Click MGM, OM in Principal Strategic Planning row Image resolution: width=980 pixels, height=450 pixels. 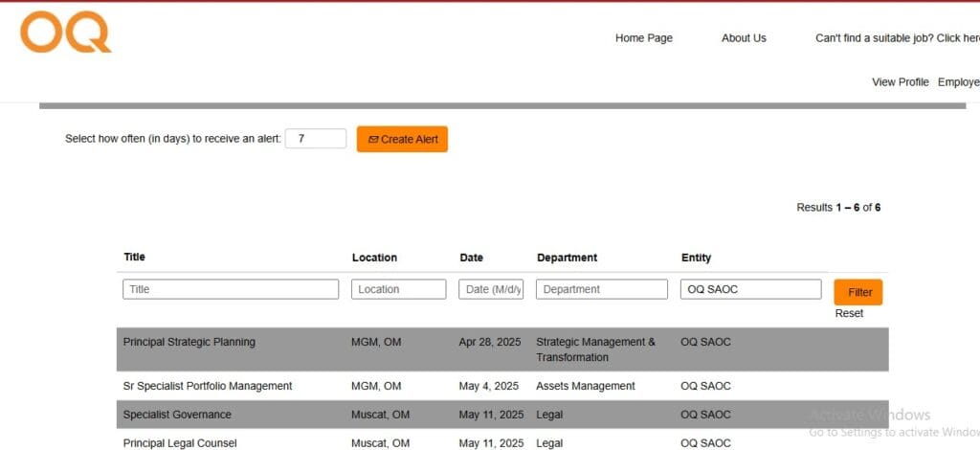pos(376,342)
